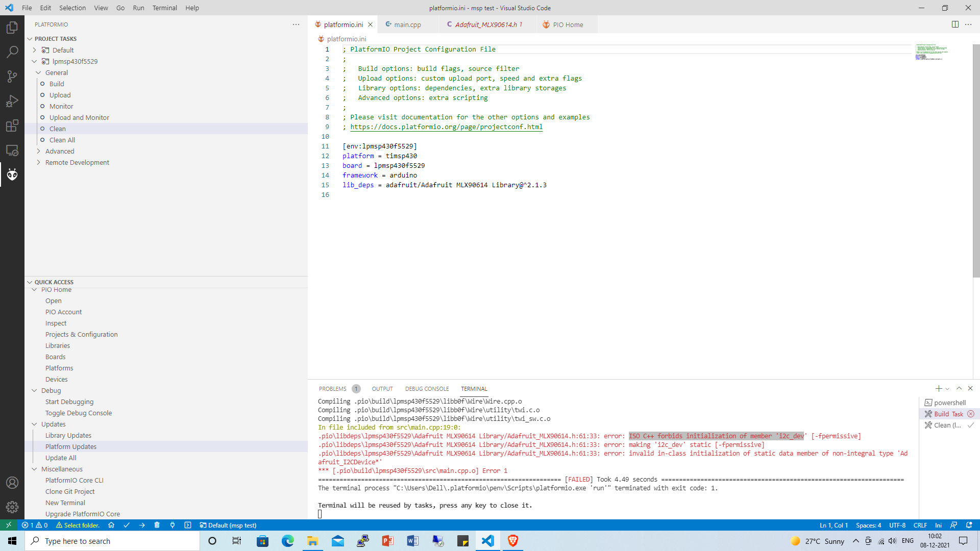The width and height of the screenshot is (980, 551).
Task: Switch to the PIO Home tab
Action: coord(568,24)
